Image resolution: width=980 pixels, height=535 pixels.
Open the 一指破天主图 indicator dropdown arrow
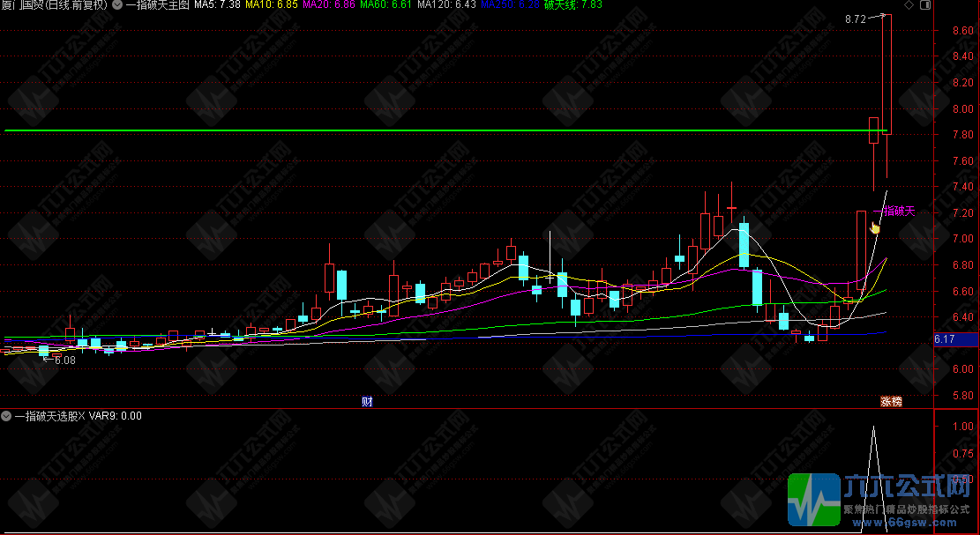point(116,5)
